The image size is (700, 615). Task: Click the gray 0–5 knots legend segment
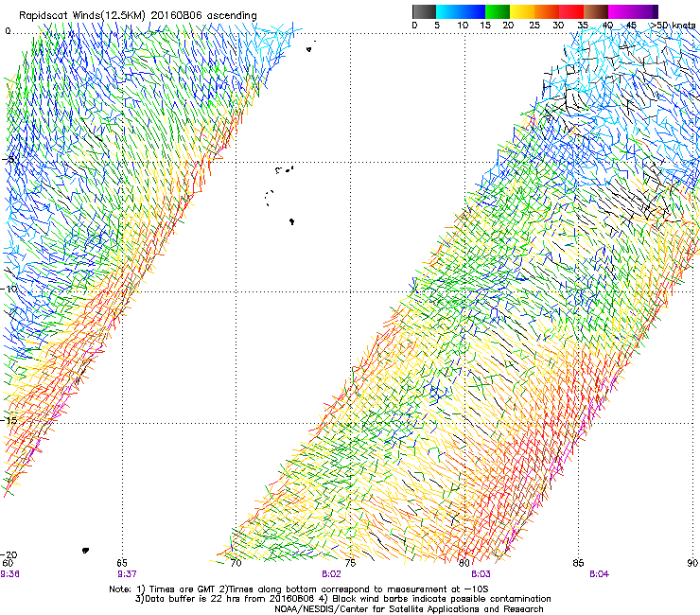point(424,11)
